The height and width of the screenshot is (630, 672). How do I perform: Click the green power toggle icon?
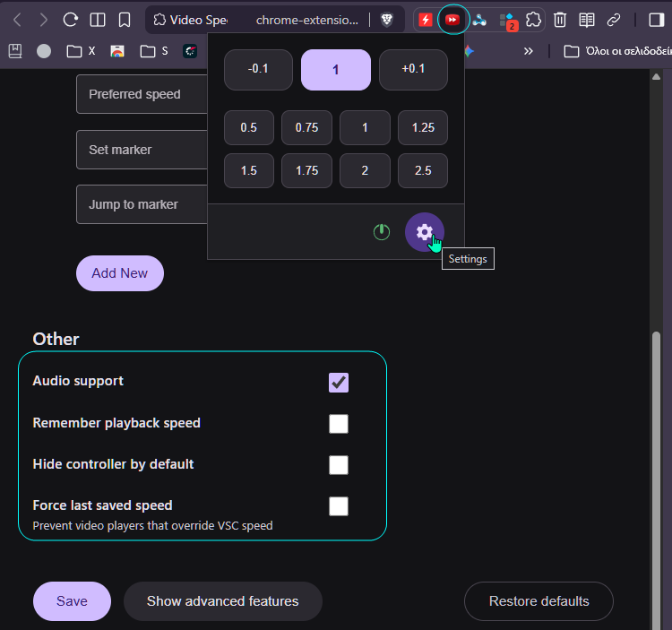(382, 232)
